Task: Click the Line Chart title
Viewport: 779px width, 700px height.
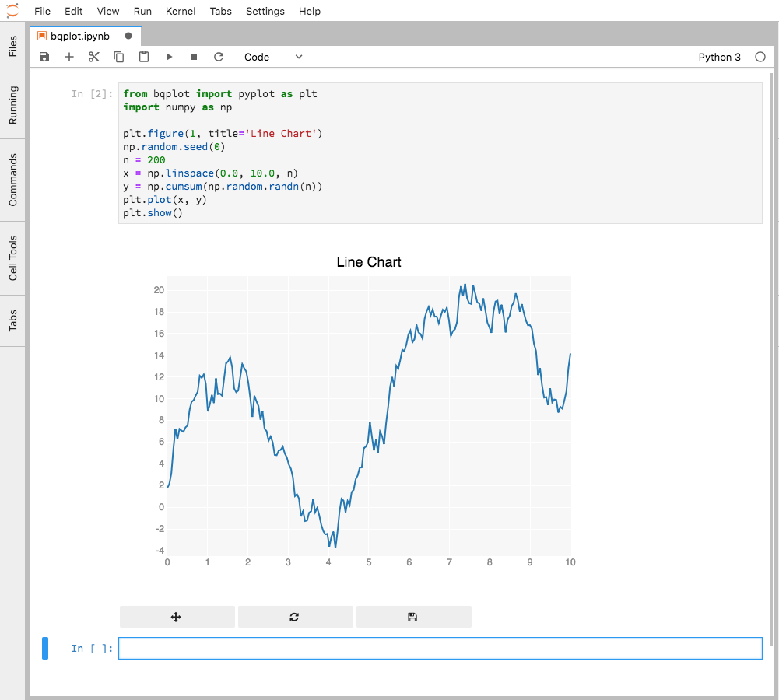Action: (369, 262)
